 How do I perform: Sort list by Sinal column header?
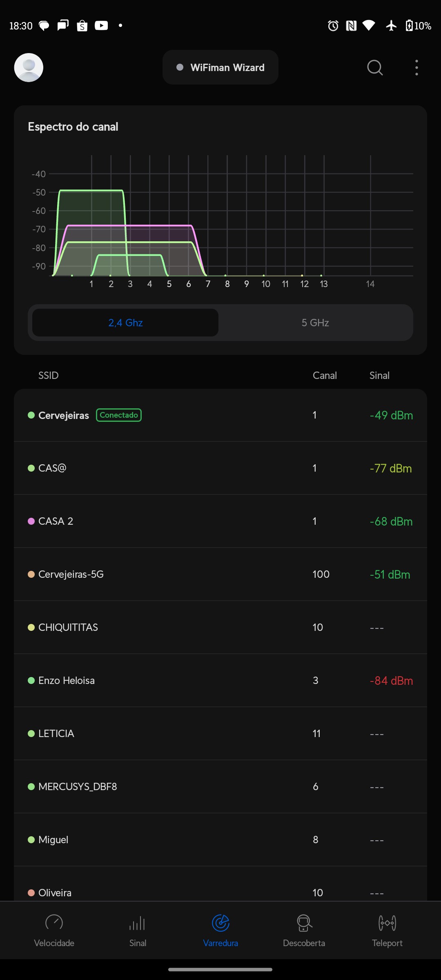pos(379,375)
